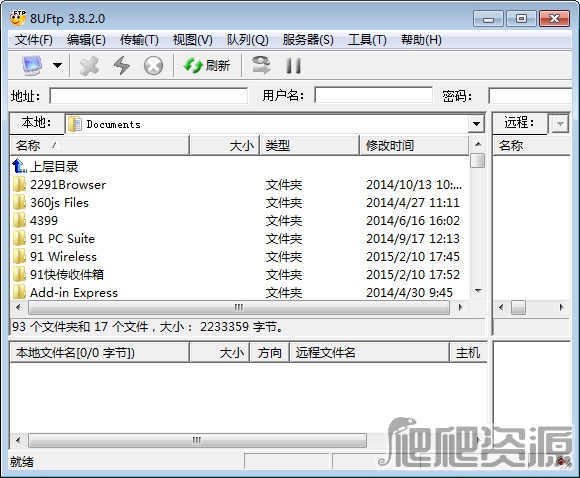Select the 2291Browser folder
Viewport: 580px width, 478px height.
pos(68,185)
